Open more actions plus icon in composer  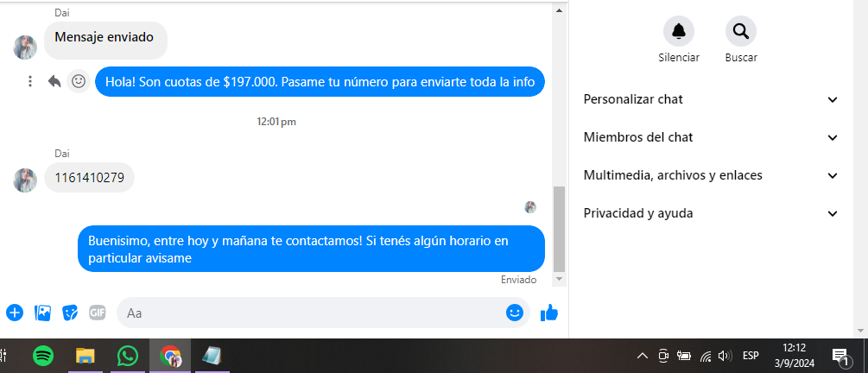point(15,313)
